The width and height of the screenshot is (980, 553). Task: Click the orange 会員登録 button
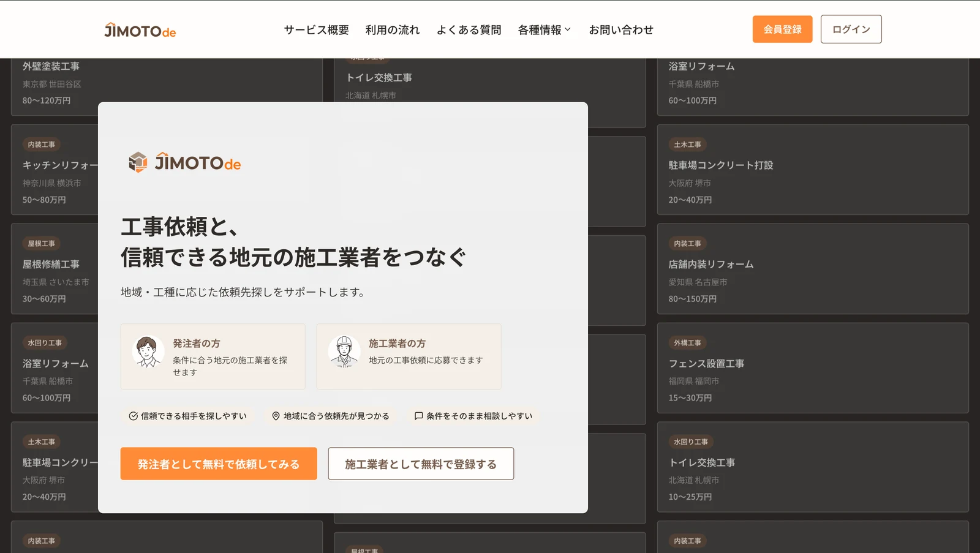pos(782,29)
